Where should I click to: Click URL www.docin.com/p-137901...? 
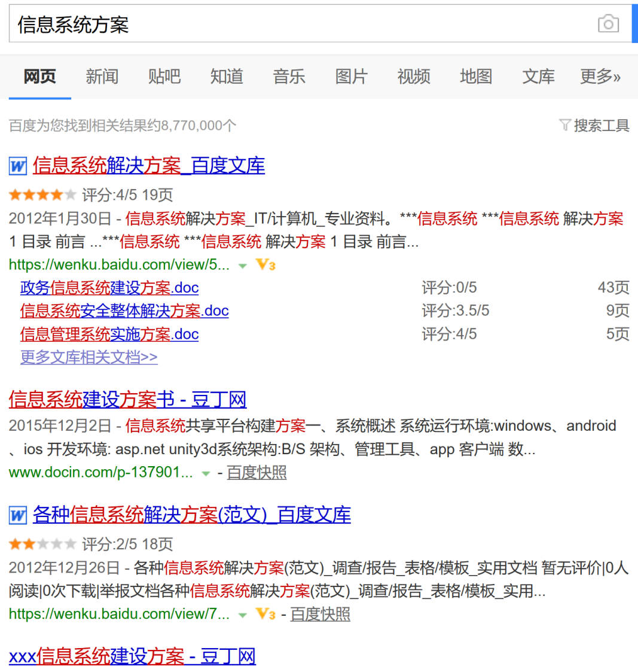100,472
